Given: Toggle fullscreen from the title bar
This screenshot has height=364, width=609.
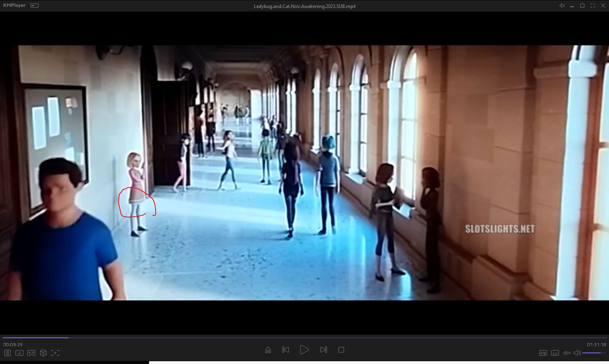Looking at the screenshot, I should (593, 6).
